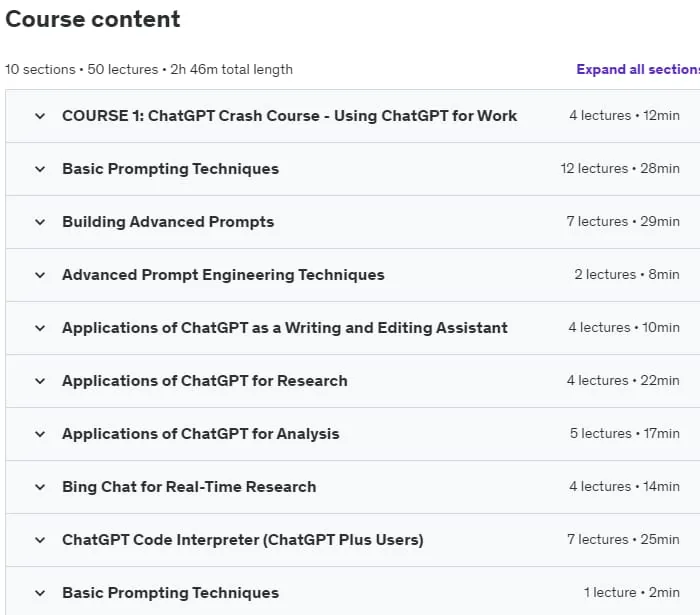700x615 pixels.
Task: Click the 10 sections • 50 lectures summary
Action: click(149, 69)
